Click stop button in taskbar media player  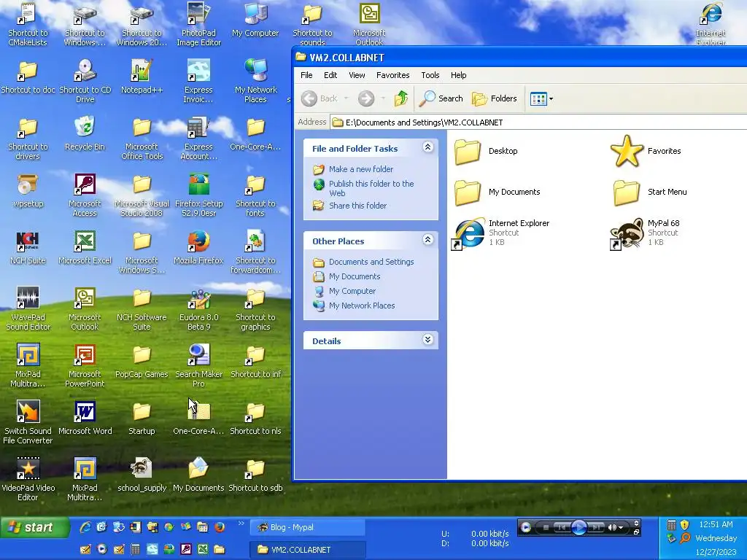pyautogui.click(x=546, y=528)
